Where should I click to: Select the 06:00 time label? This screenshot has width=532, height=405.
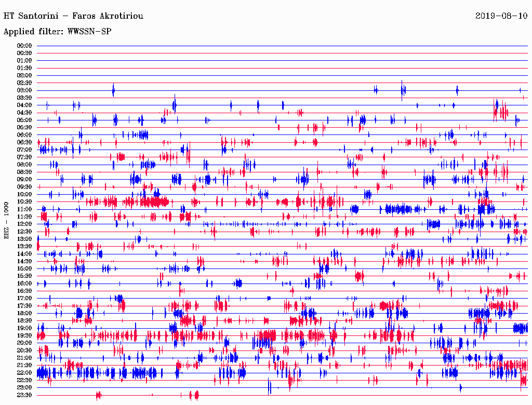[x=24, y=135]
